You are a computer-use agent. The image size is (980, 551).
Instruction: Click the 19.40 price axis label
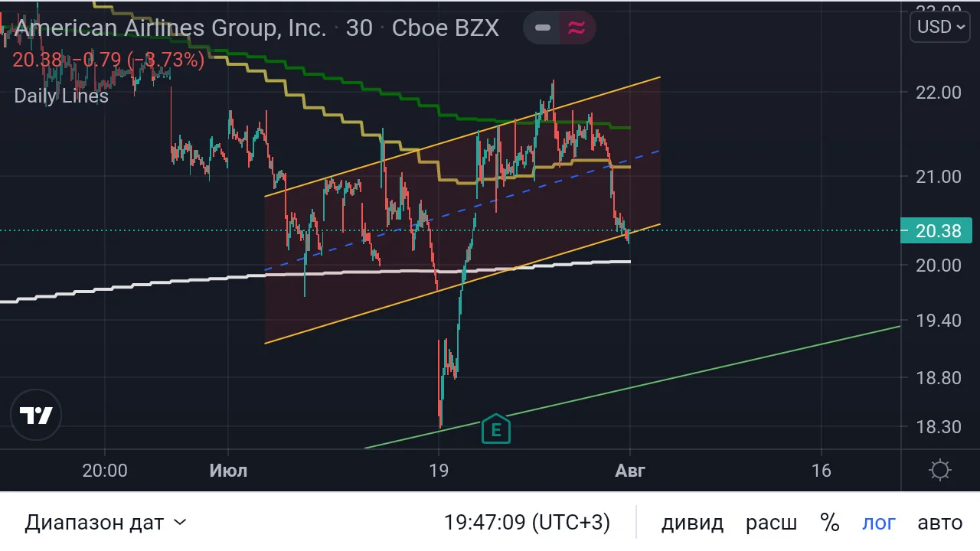click(x=938, y=320)
